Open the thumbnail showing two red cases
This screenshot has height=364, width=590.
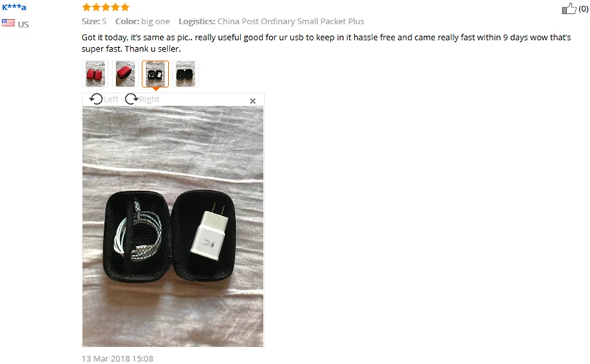(x=95, y=74)
